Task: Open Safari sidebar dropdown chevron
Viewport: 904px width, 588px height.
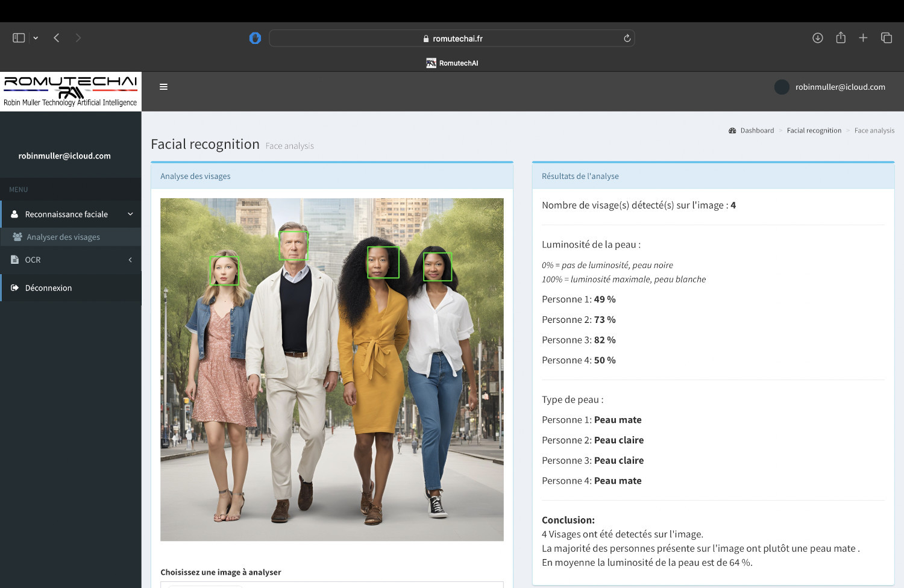Action: (36, 38)
